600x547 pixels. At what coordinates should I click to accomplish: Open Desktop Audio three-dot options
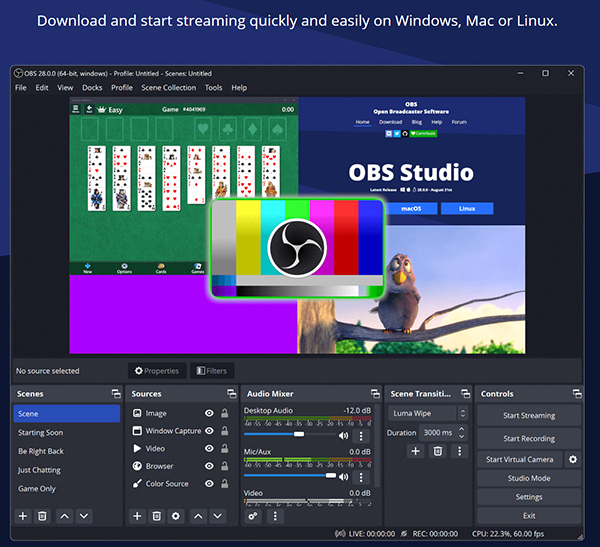[x=361, y=436]
